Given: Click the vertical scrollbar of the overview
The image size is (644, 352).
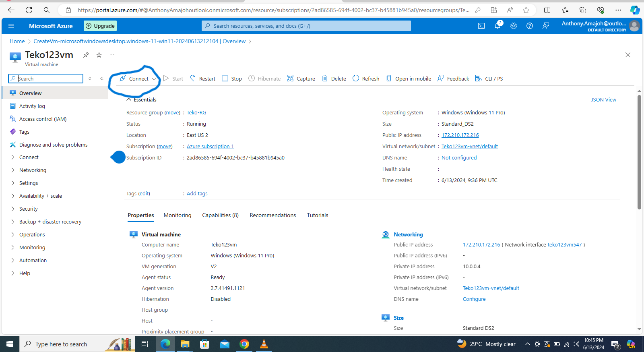Looking at the screenshot, I should [x=639, y=152].
